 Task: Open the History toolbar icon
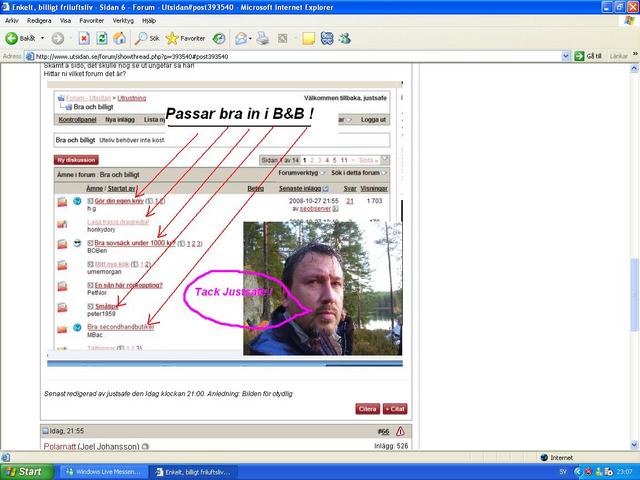(x=219, y=38)
